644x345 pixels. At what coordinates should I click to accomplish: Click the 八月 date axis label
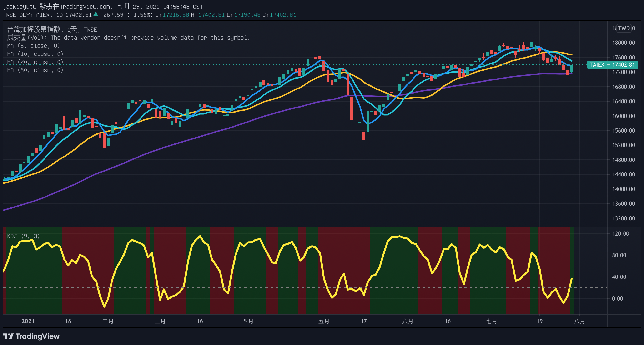[x=579, y=321]
